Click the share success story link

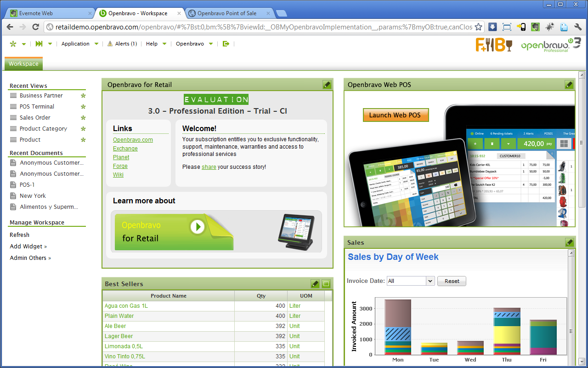pos(209,167)
